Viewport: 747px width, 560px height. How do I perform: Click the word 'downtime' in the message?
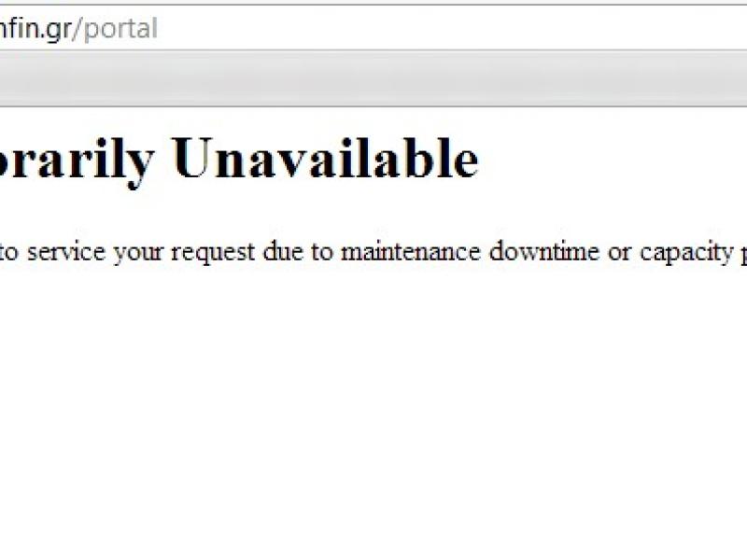coord(544,251)
